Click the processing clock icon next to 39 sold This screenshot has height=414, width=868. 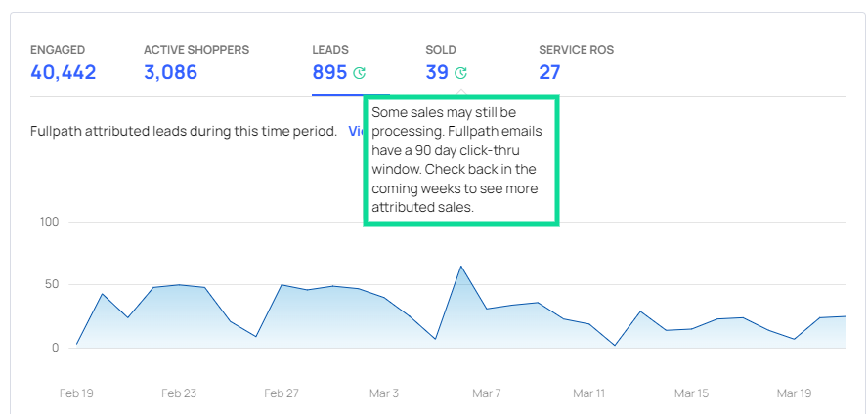(x=461, y=73)
